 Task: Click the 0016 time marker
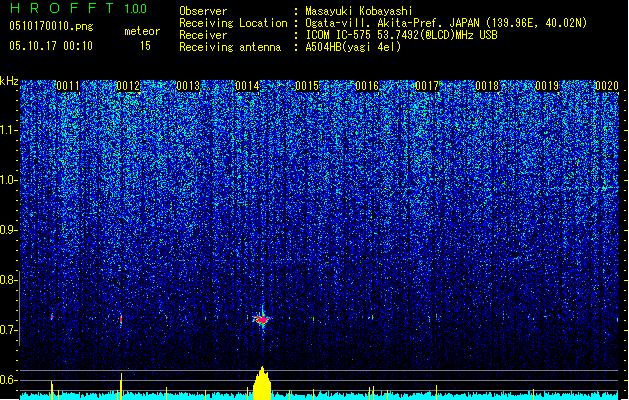[x=367, y=86]
